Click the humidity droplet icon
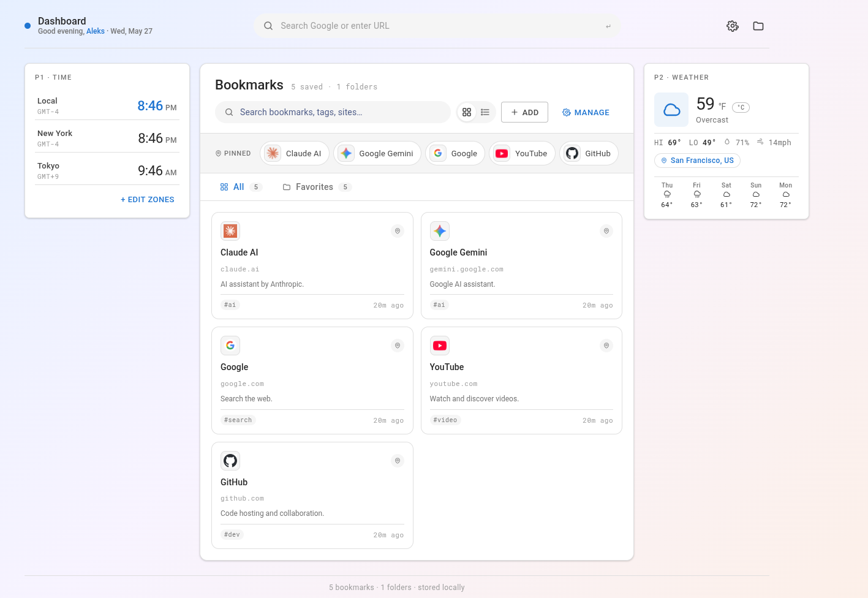This screenshot has width=868, height=598. (727, 142)
